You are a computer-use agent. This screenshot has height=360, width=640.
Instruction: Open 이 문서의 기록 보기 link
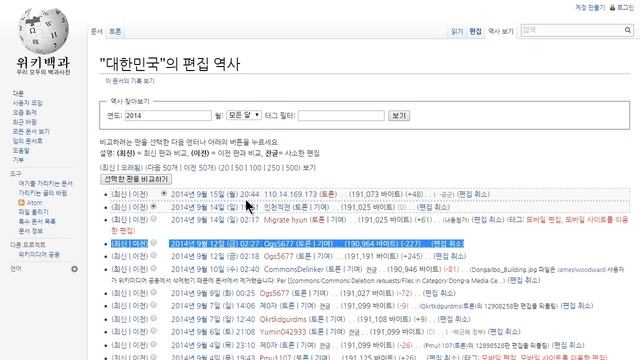(x=130, y=81)
